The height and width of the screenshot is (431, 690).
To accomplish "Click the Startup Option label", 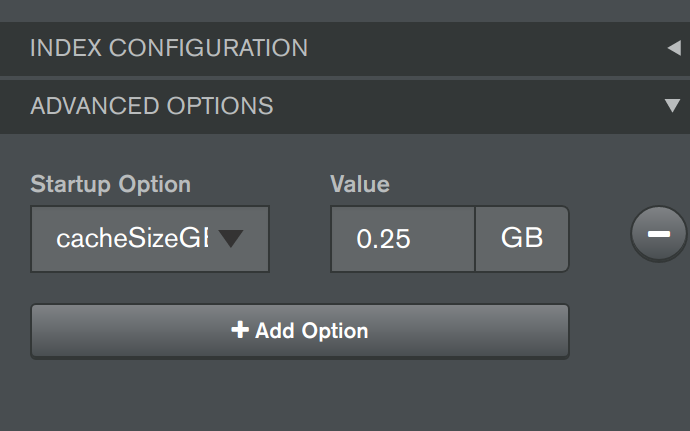I will pyautogui.click(x=110, y=184).
